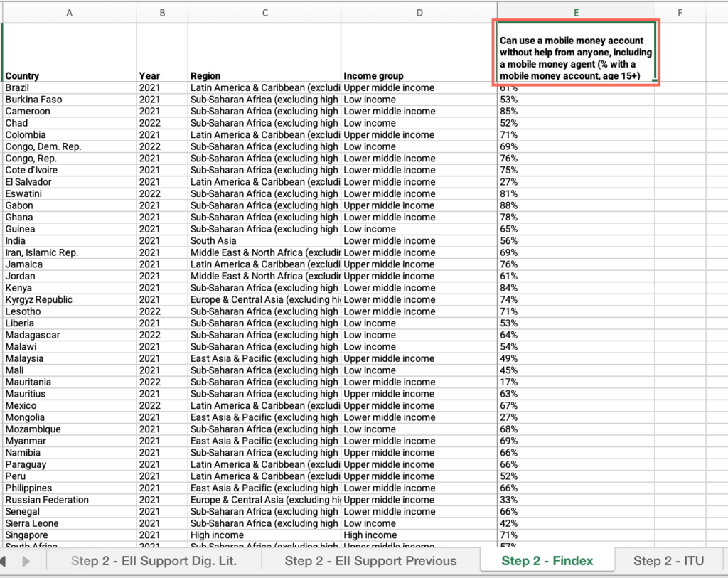This screenshot has width=728, height=578.
Task: Click the 'Myanmar' cell
Action: pyautogui.click(x=69, y=441)
